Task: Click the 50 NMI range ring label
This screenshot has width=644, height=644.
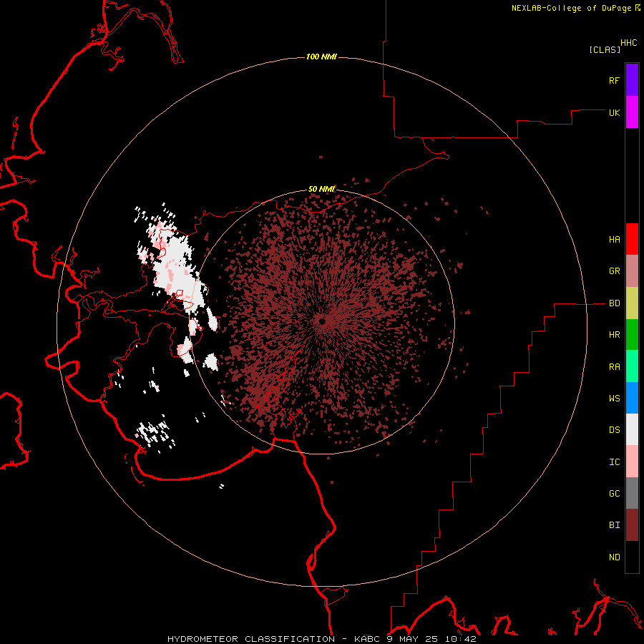Action: point(321,190)
